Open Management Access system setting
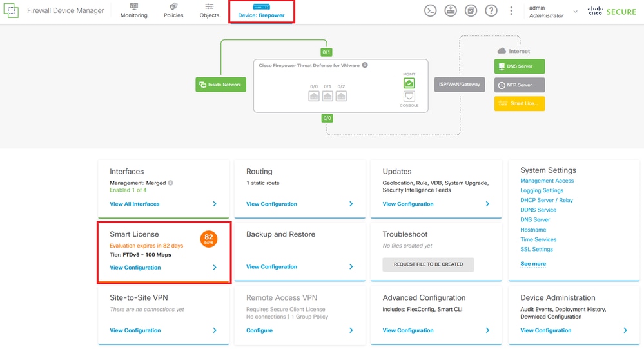 tap(547, 181)
